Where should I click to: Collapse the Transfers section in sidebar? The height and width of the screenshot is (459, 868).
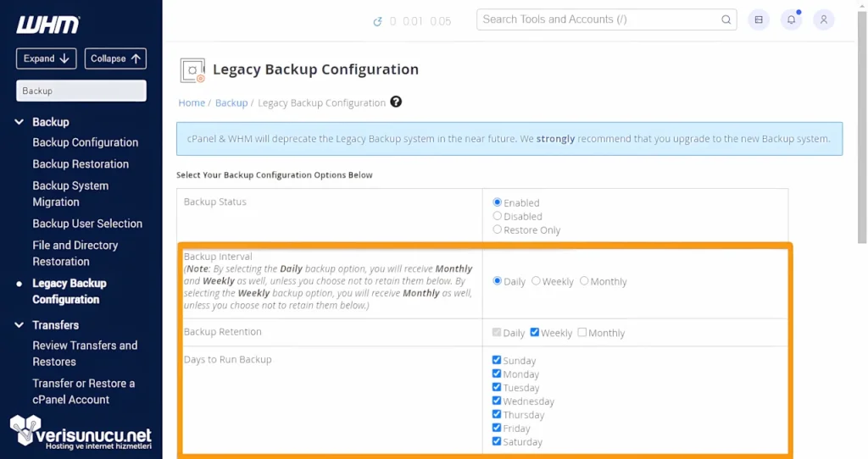click(x=19, y=324)
